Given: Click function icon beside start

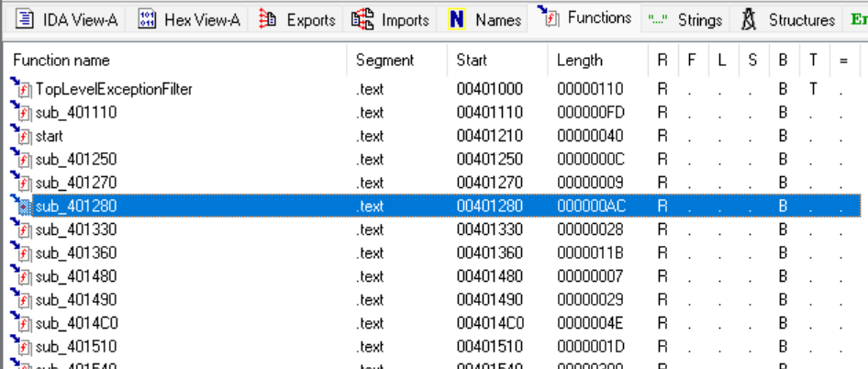Looking at the screenshot, I should 21,134.
